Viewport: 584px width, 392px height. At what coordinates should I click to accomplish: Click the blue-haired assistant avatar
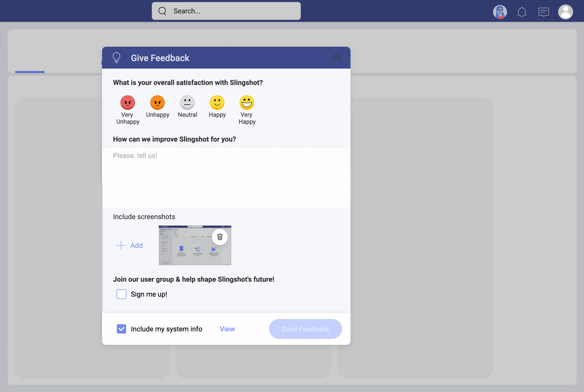pyautogui.click(x=500, y=12)
